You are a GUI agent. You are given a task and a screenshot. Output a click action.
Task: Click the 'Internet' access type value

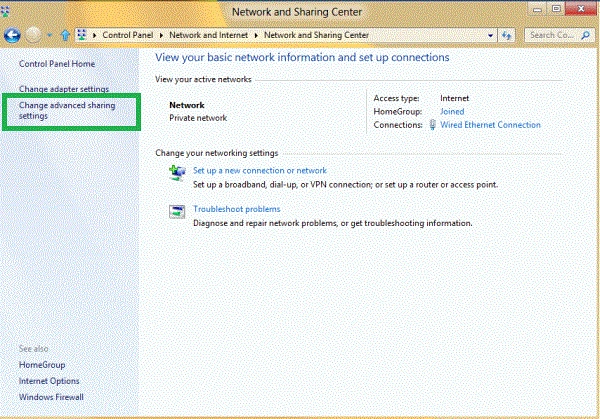pos(455,98)
